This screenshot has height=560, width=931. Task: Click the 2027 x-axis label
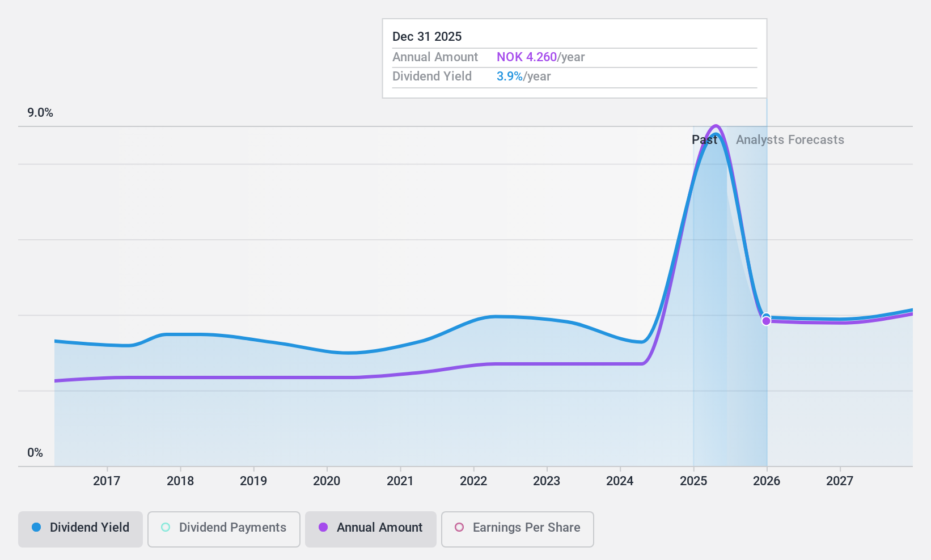pos(840,481)
